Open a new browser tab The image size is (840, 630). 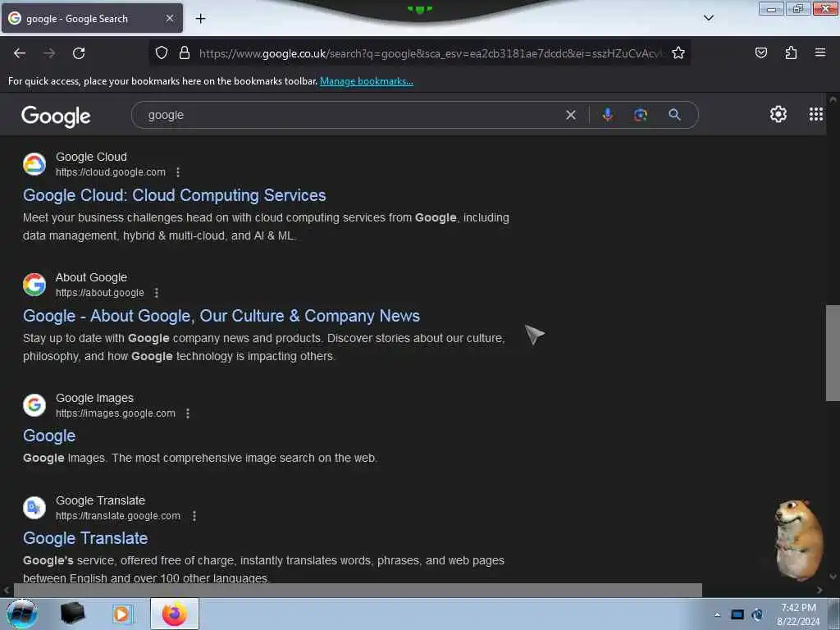[x=200, y=19]
